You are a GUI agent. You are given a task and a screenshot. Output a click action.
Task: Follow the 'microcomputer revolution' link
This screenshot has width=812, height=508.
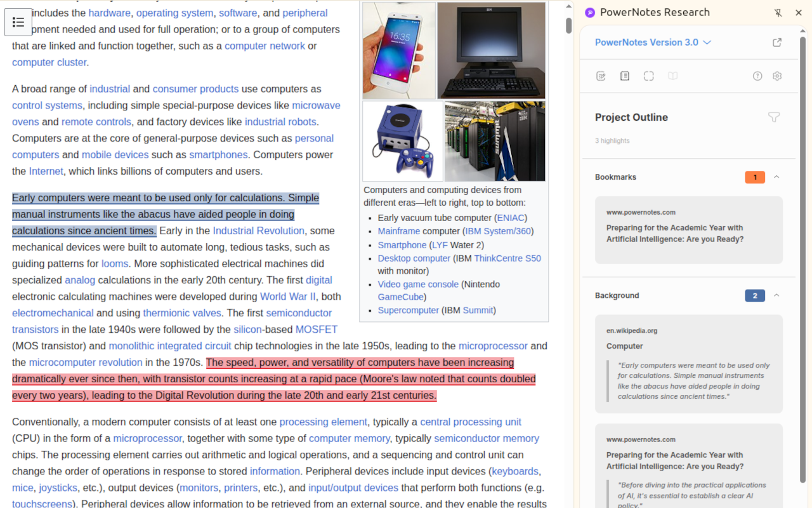86,363
